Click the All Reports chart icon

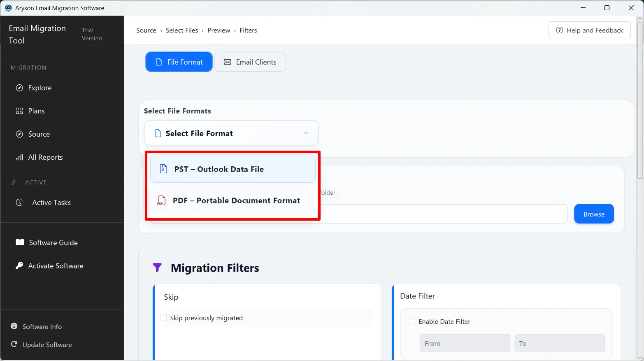click(19, 157)
